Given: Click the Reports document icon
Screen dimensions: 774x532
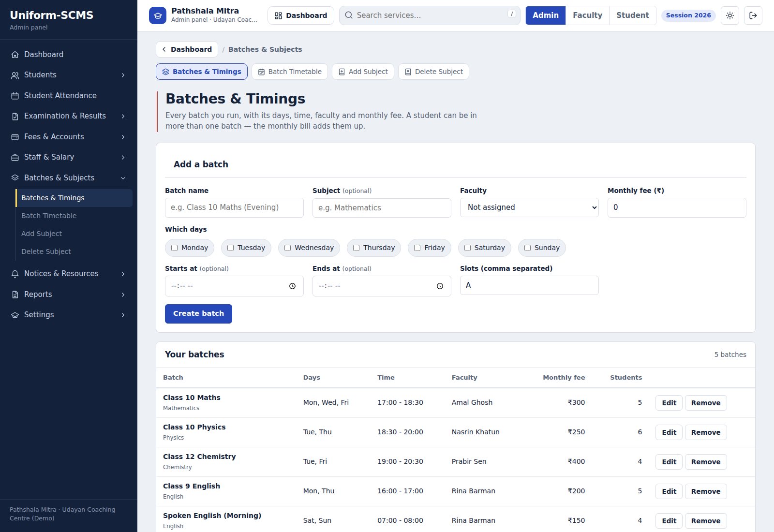Looking at the screenshot, I should point(15,295).
